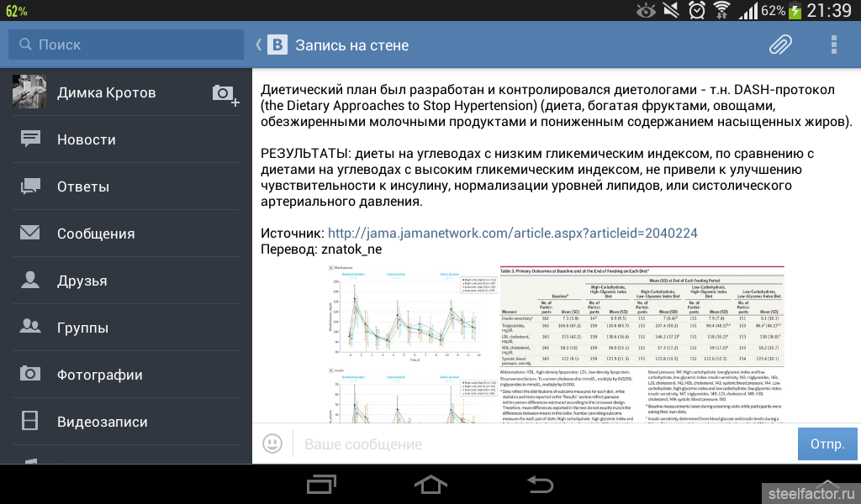
Task: Tap the paperclip attachment icon
Action: tap(781, 45)
